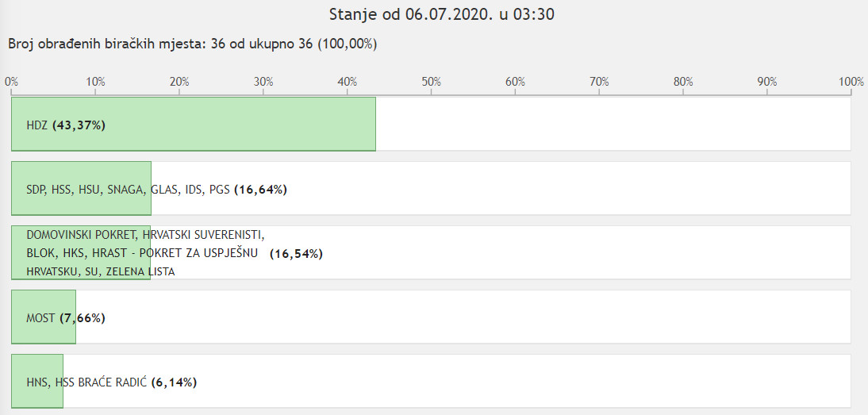Click the 80% axis tick label
The image size is (868, 415).
coord(683,82)
